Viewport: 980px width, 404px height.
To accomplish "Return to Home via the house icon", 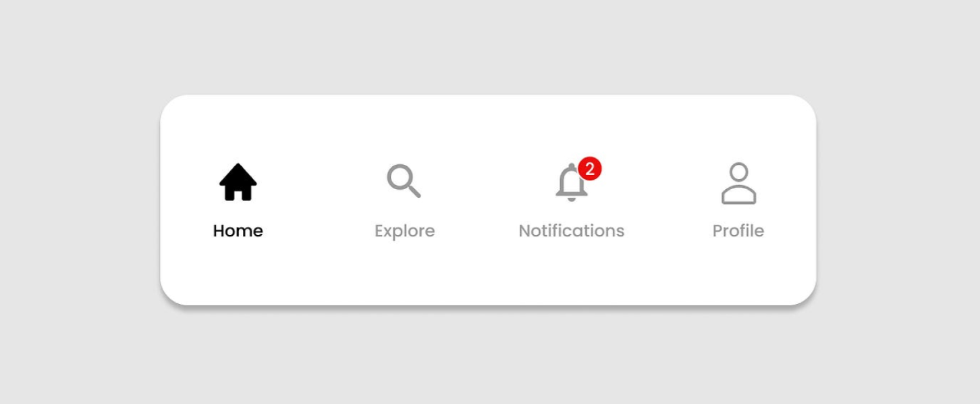I will tap(238, 182).
